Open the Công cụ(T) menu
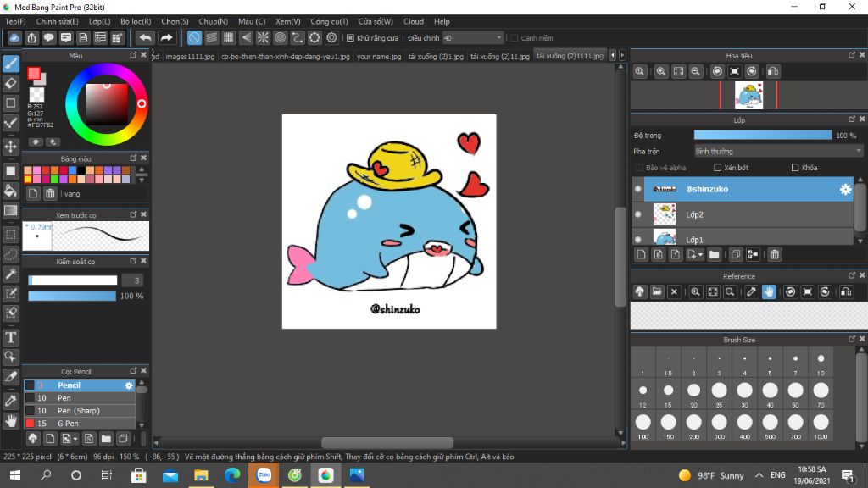This screenshot has height=488, width=868. point(329,21)
